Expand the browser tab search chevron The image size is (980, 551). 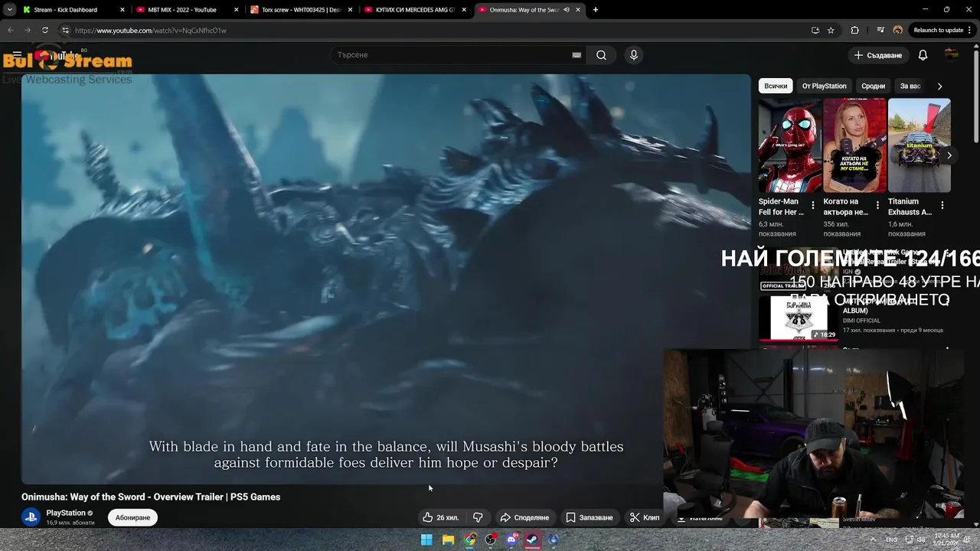click(x=10, y=10)
